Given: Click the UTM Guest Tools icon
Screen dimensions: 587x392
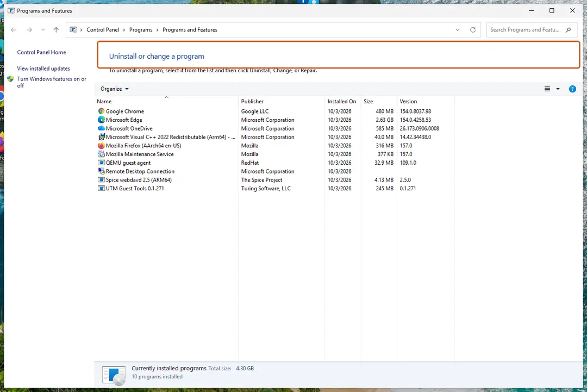Looking at the screenshot, I should click(x=101, y=188).
